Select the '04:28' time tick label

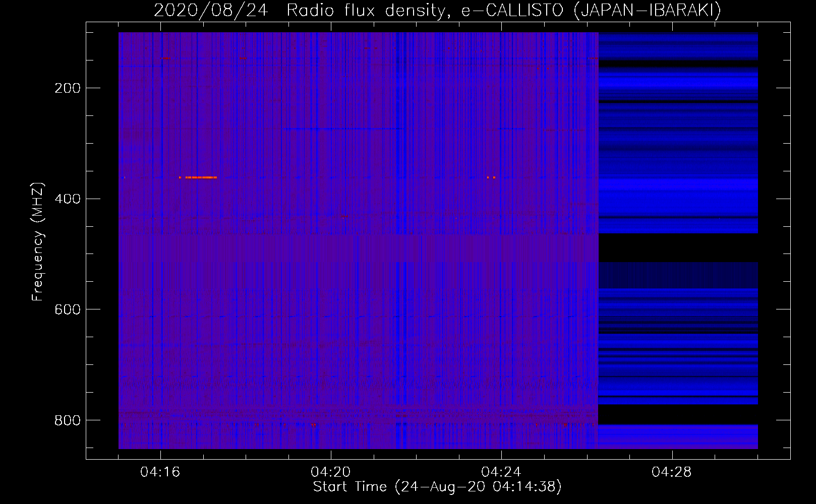click(672, 472)
